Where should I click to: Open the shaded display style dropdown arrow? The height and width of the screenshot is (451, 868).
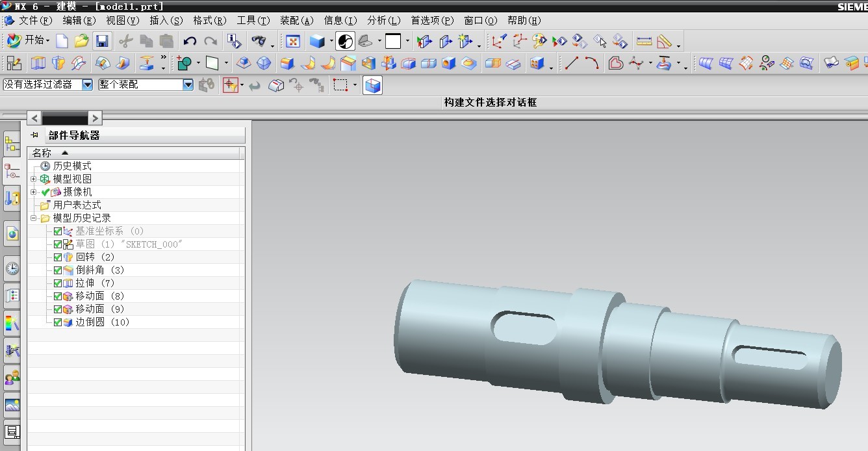point(331,42)
